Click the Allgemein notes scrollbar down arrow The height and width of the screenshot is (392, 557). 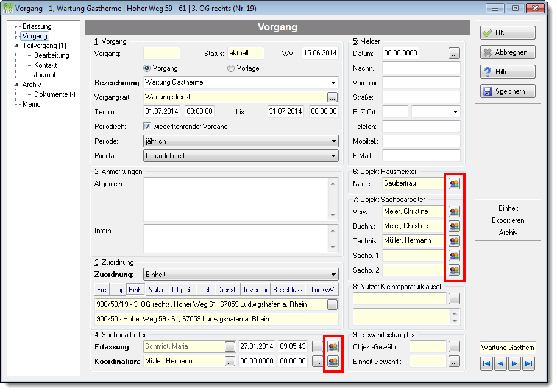coord(333,215)
